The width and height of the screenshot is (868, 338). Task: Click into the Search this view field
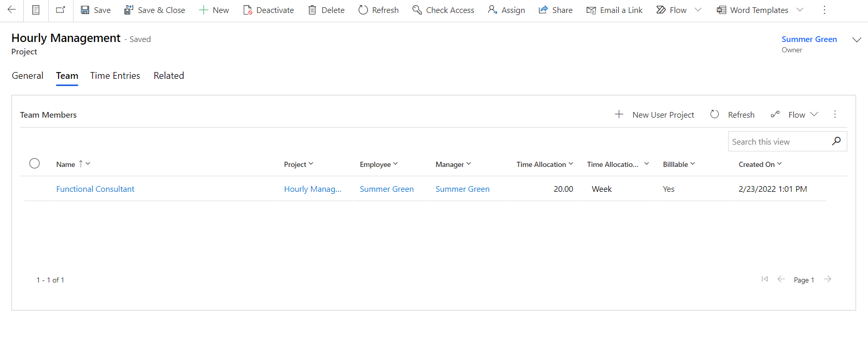pyautogui.click(x=777, y=142)
